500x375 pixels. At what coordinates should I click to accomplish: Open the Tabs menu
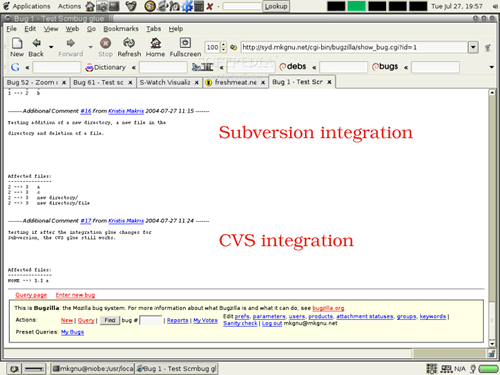point(153,29)
